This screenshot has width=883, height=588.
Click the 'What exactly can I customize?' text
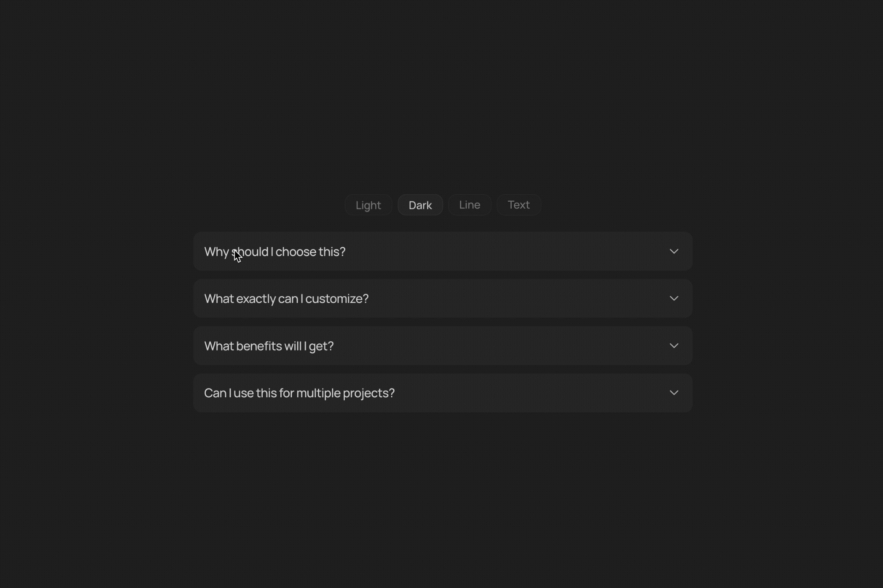(x=286, y=299)
